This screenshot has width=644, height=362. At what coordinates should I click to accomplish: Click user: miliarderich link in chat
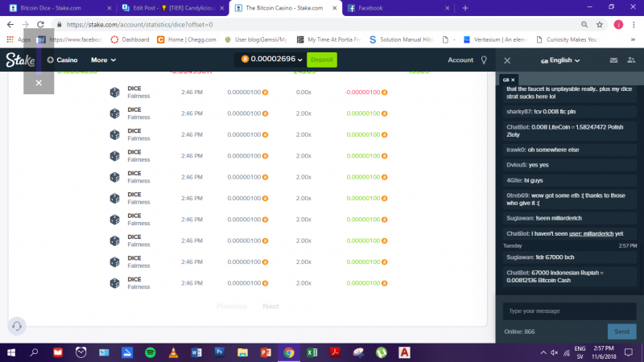591,233
